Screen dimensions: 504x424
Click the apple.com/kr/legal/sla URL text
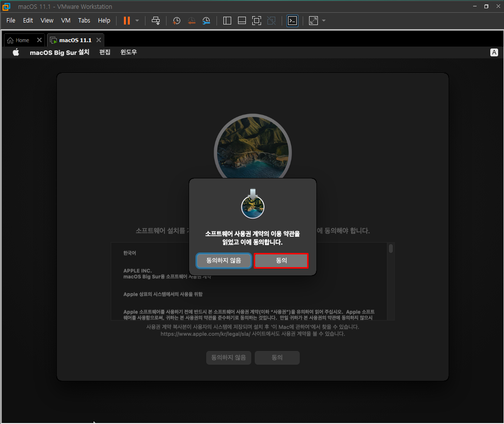click(x=205, y=334)
